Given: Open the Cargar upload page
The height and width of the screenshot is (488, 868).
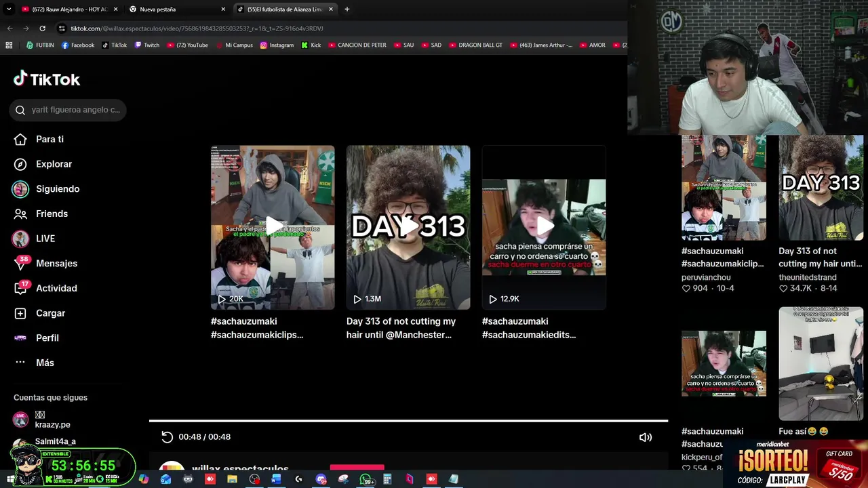Looking at the screenshot, I should [39, 313].
